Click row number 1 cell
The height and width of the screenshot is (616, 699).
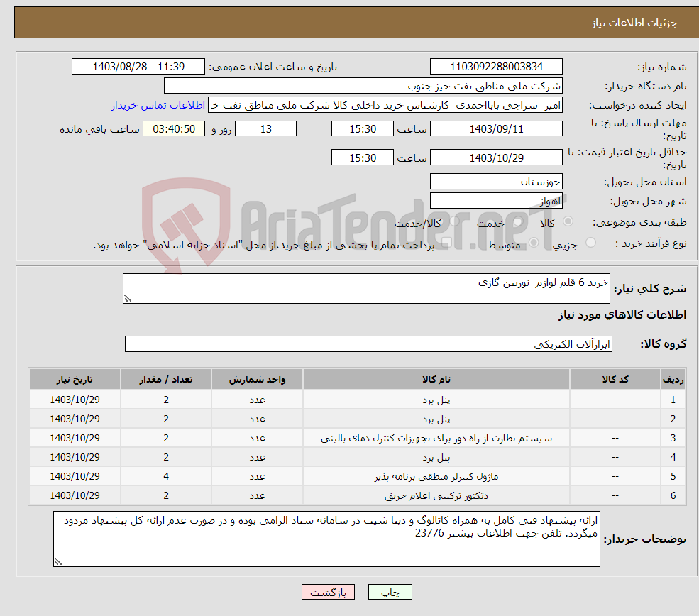tap(673, 400)
